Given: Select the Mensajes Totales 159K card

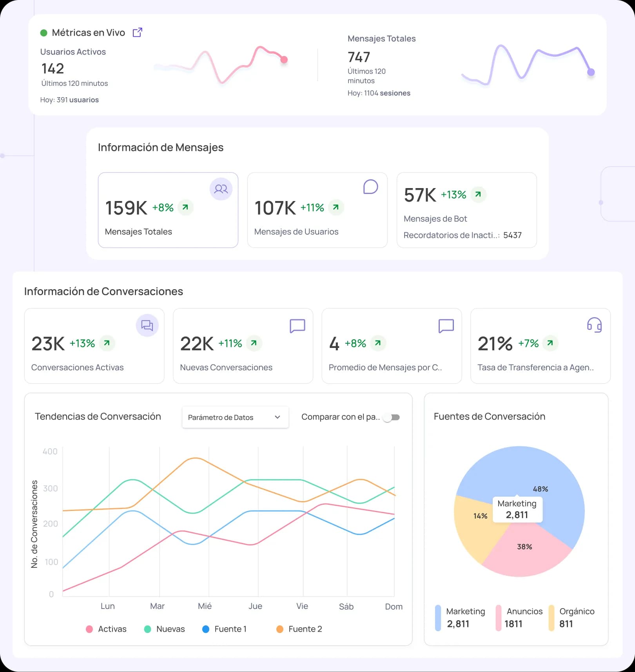Looking at the screenshot, I should click(x=168, y=210).
